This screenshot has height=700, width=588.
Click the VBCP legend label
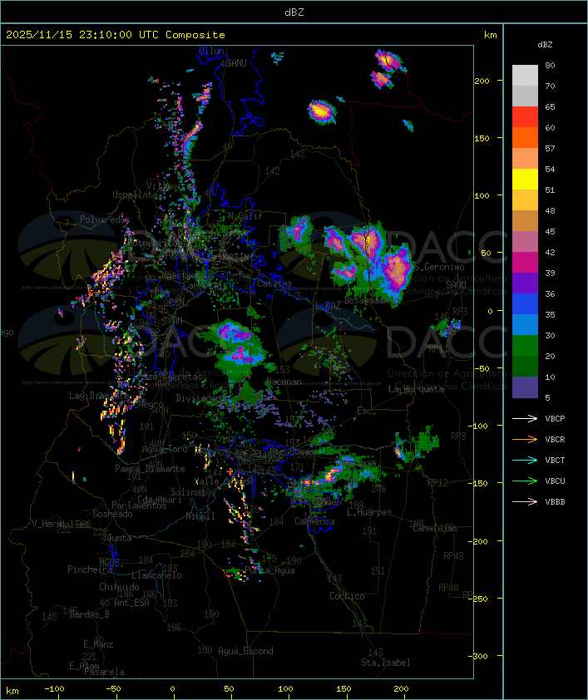coord(555,418)
